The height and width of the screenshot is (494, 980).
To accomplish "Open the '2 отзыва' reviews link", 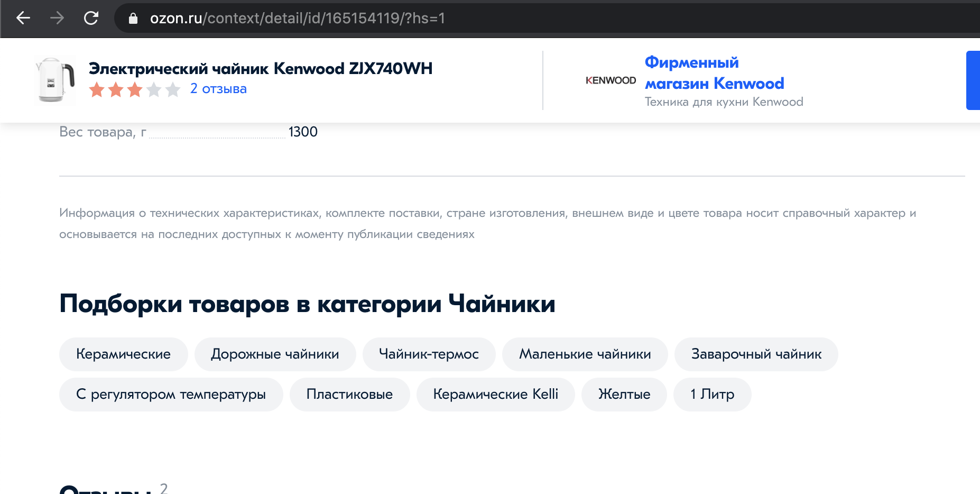I will (x=218, y=89).
